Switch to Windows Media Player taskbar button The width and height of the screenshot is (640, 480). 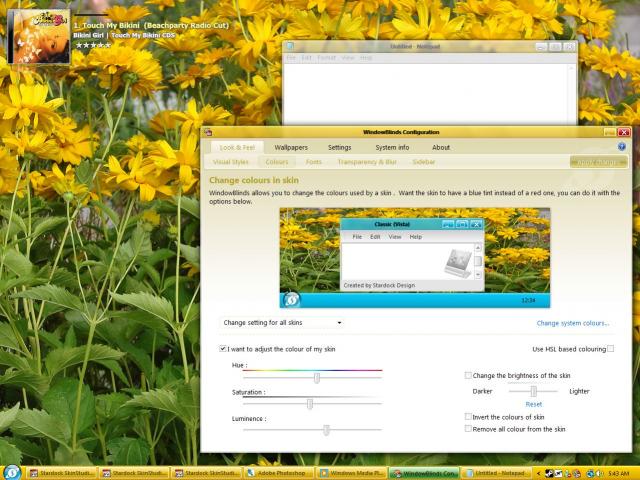(x=352, y=473)
